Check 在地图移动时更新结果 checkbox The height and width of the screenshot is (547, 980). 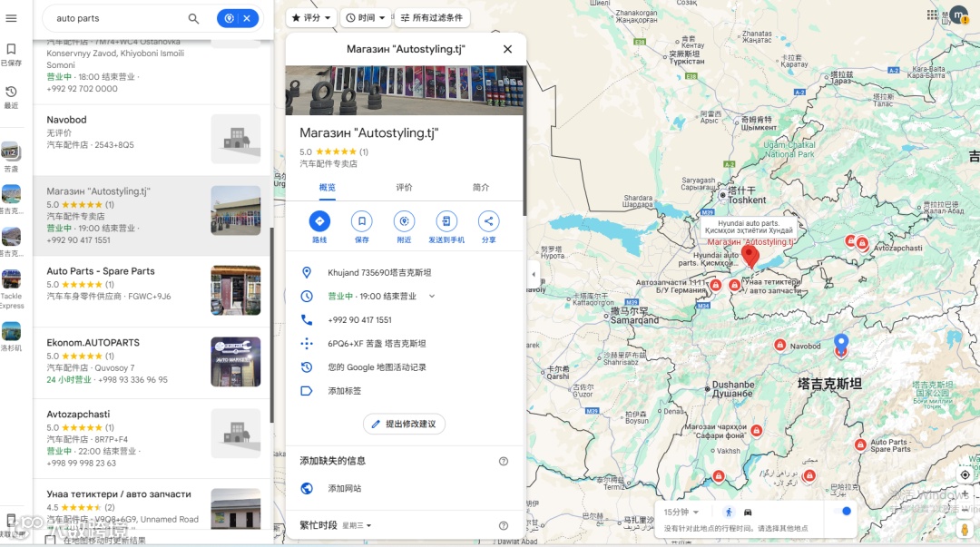[51, 540]
